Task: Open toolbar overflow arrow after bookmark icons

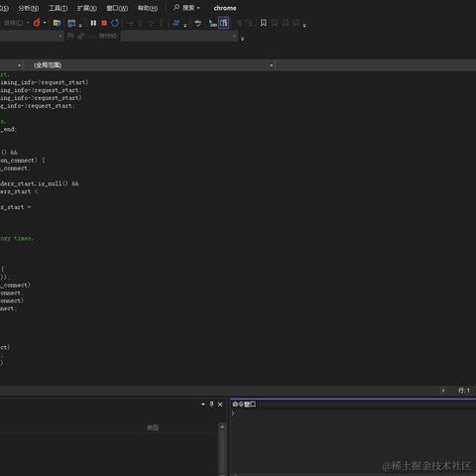Action: click(304, 25)
